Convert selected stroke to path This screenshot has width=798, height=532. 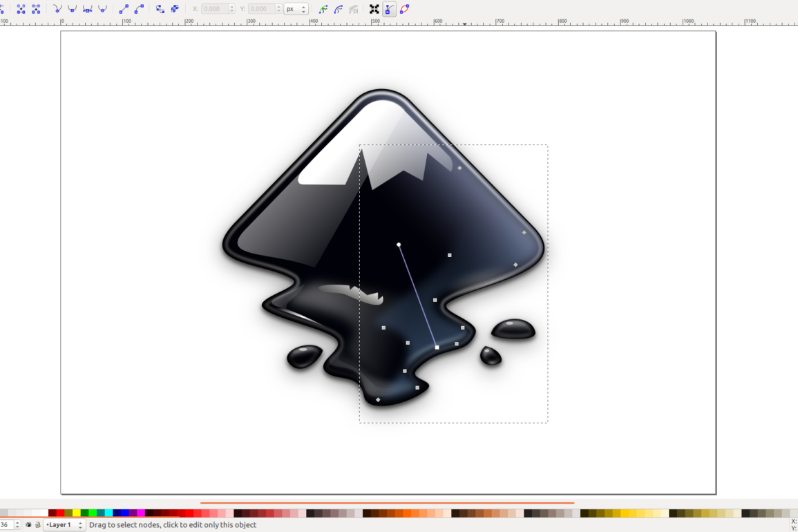(x=175, y=9)
